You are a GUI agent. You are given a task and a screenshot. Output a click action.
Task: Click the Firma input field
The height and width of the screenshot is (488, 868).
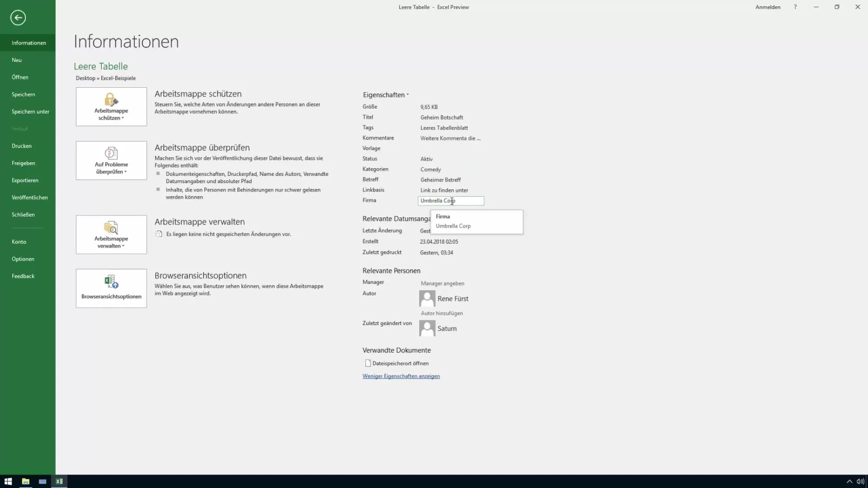click(x=450, y=200)
